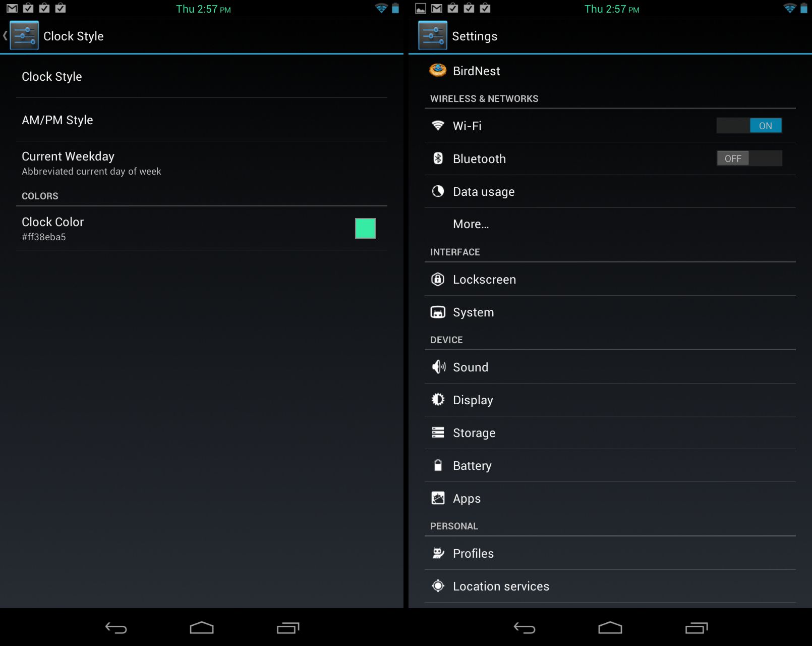812x646 pixels.
Task: Tap the System icon
Action: (x=438, y=312)
